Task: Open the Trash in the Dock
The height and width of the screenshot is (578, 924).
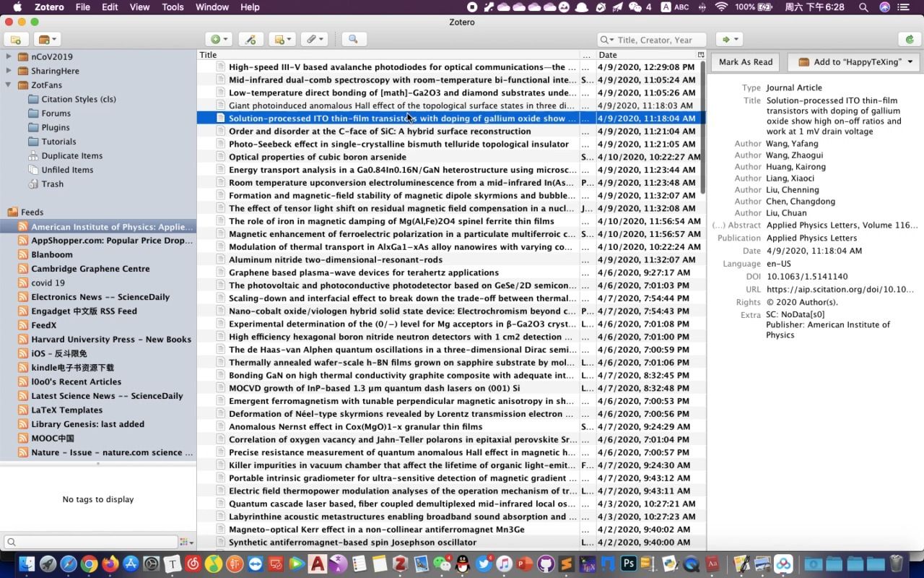Action: pos(896,564)
